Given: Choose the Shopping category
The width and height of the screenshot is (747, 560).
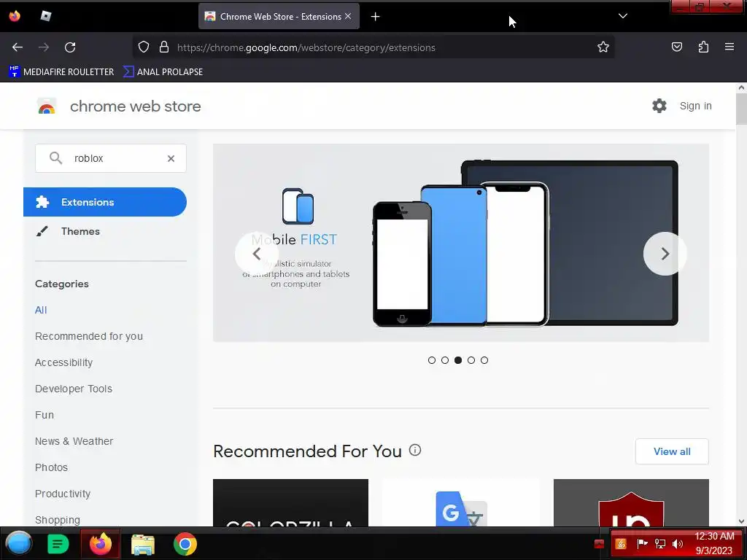Looking at the screenshot, I should pyautogui.click(x=57, y=519).
